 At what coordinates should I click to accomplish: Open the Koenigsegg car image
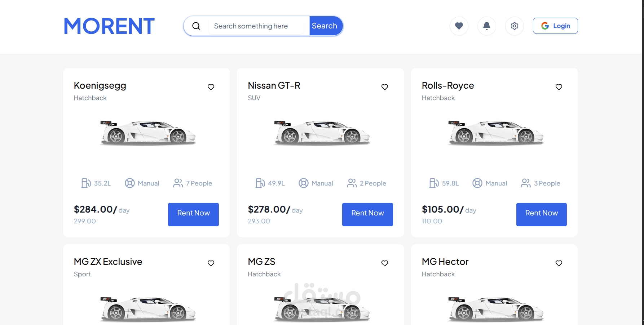[x=148, y=133]
